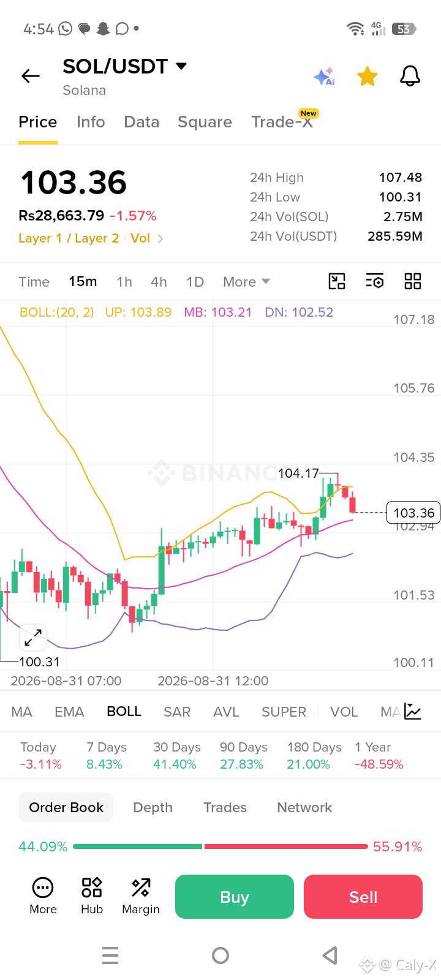Toggle the BOLL indicator

click(x=124, y=712)
